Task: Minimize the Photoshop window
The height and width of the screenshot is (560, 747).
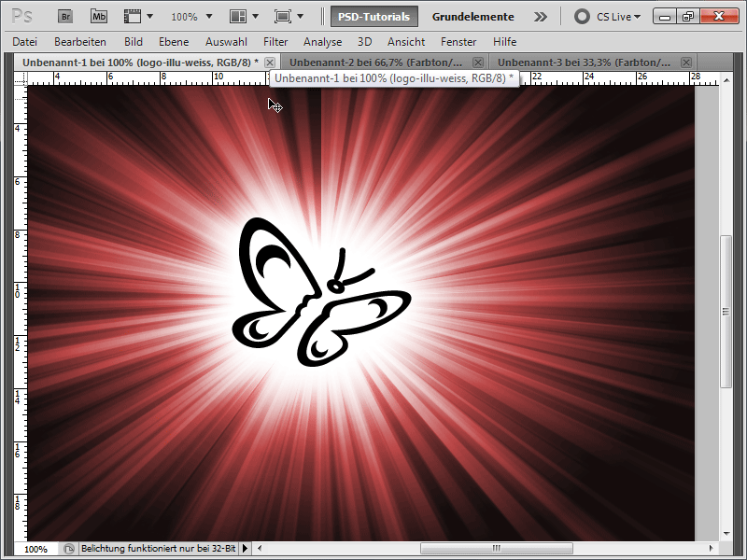Action: [x=665, y=17]
